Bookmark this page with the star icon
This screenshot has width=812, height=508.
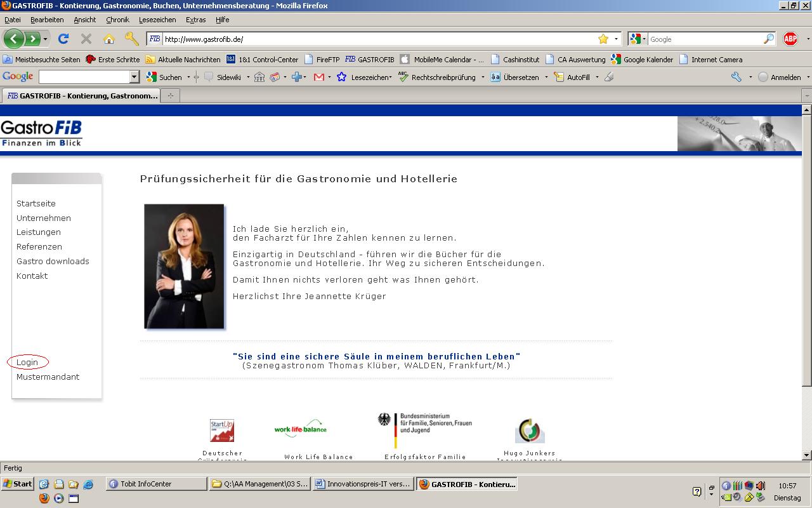[x=603, y=39]
